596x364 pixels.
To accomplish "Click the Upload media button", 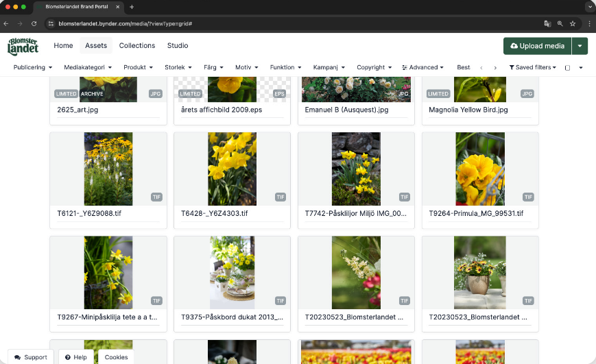I will click(x=537, y=46).
